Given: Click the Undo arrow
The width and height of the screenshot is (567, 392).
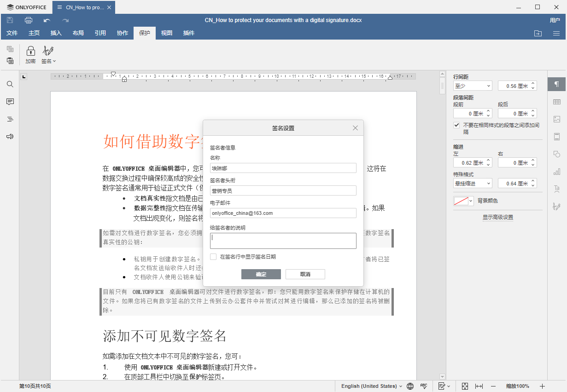Looking at the screenshot, I should 47,20.
